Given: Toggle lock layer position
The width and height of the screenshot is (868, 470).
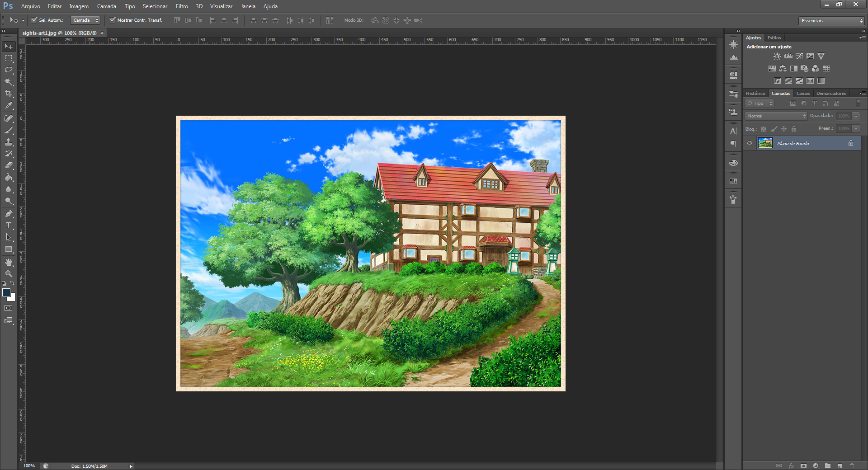Looking at the screenshot, I should click(x=784, y=129).
